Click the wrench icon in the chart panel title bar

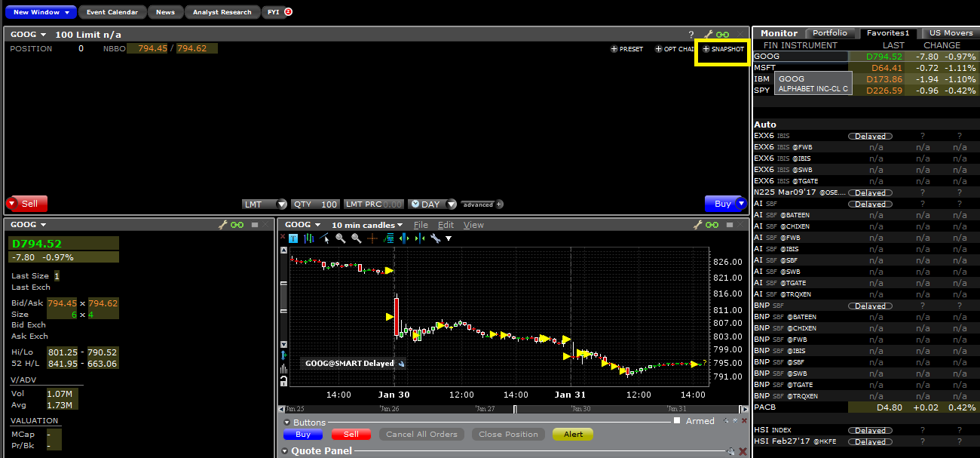pos(697,225)
